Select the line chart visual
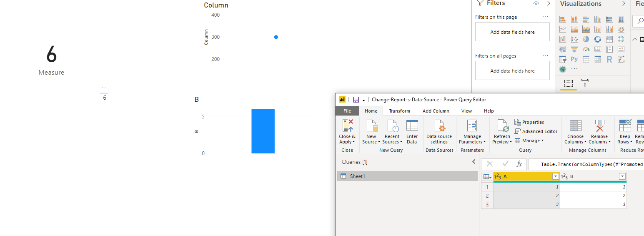The image size is (644, 236). pos(563,29)
